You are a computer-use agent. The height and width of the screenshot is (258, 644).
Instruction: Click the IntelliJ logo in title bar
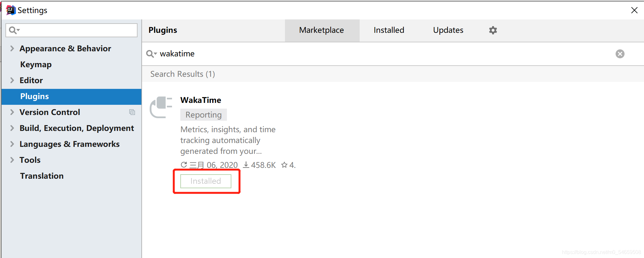point(11,10)
